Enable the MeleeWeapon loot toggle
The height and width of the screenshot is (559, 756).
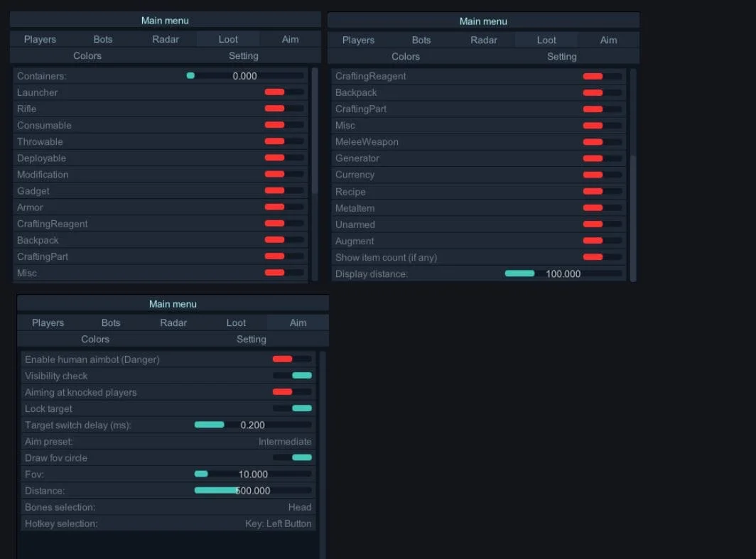click(x=602, y=142)
